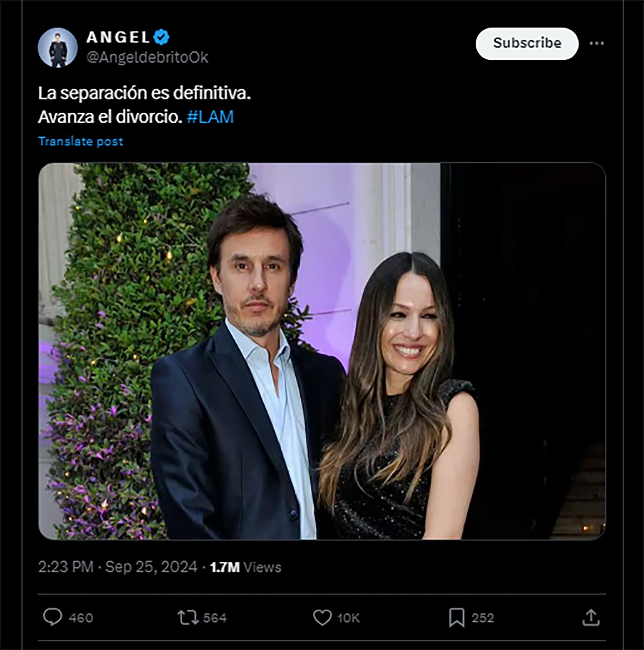Click the 564 reposts count

(x=215, y=618)
